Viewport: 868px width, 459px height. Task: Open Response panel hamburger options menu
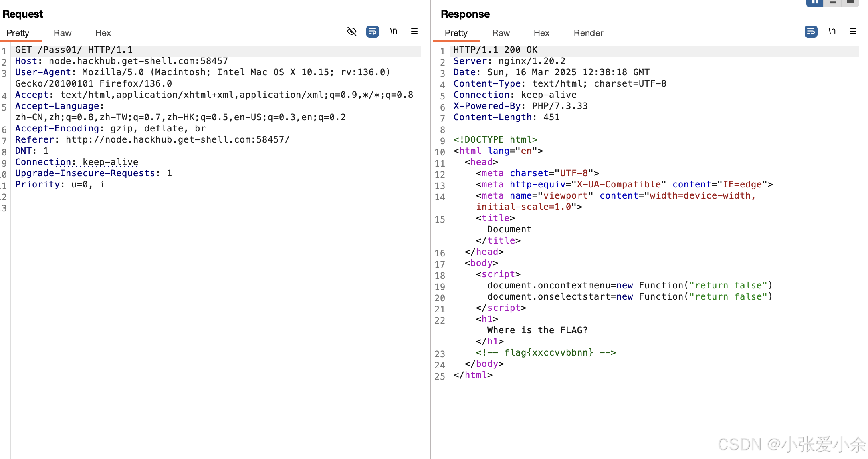853,31
